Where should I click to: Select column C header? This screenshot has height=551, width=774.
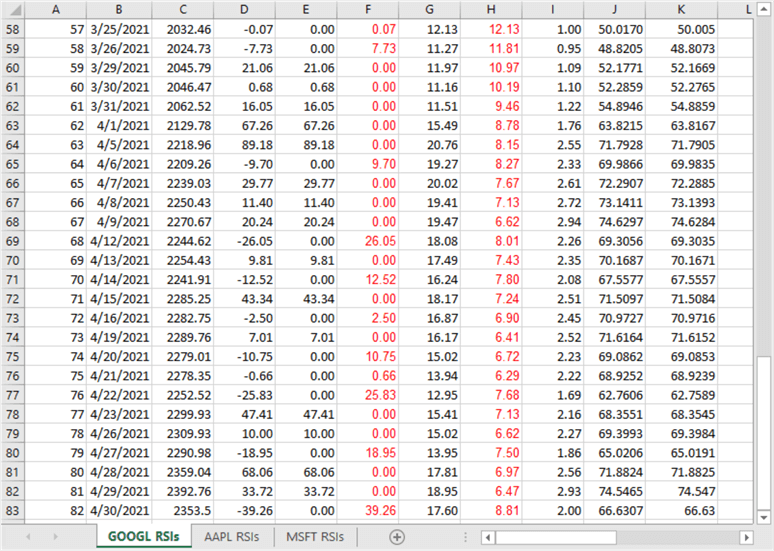point(183,9)
